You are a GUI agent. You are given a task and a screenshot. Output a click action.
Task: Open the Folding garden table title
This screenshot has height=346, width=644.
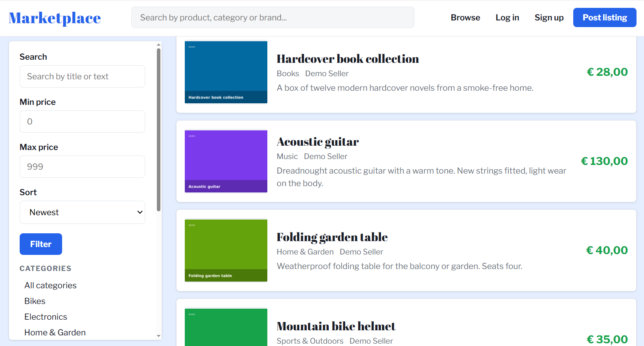[332, 237]
